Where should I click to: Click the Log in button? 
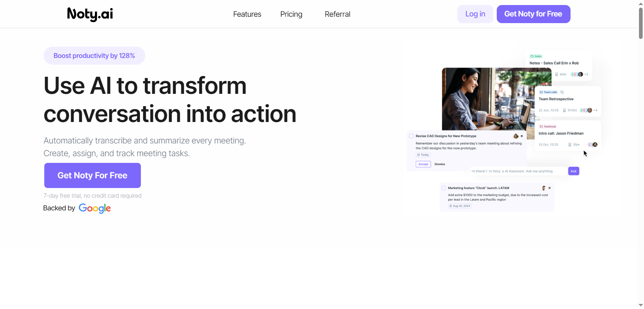[x=475, y=14]
